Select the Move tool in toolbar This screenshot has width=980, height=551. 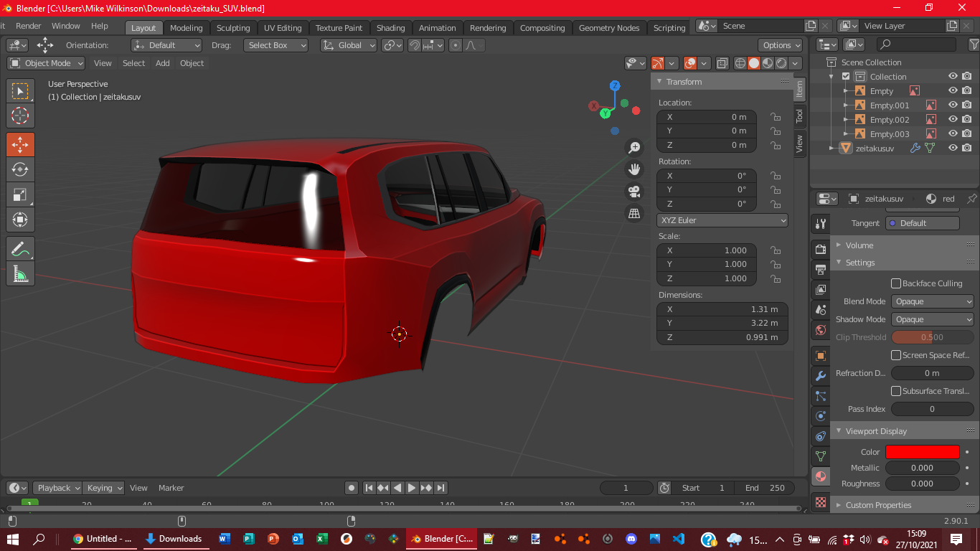point(20,145)
